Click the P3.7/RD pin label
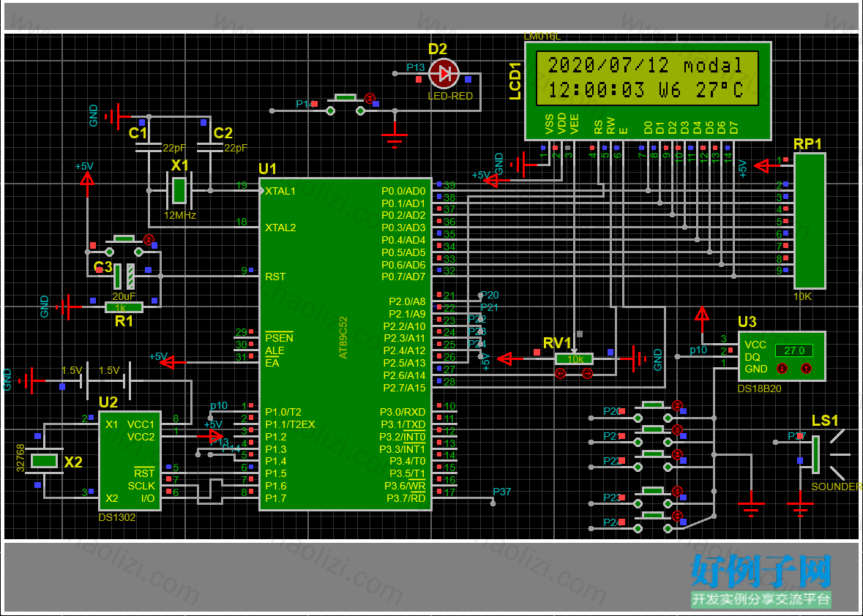 [x=406, y=498]
